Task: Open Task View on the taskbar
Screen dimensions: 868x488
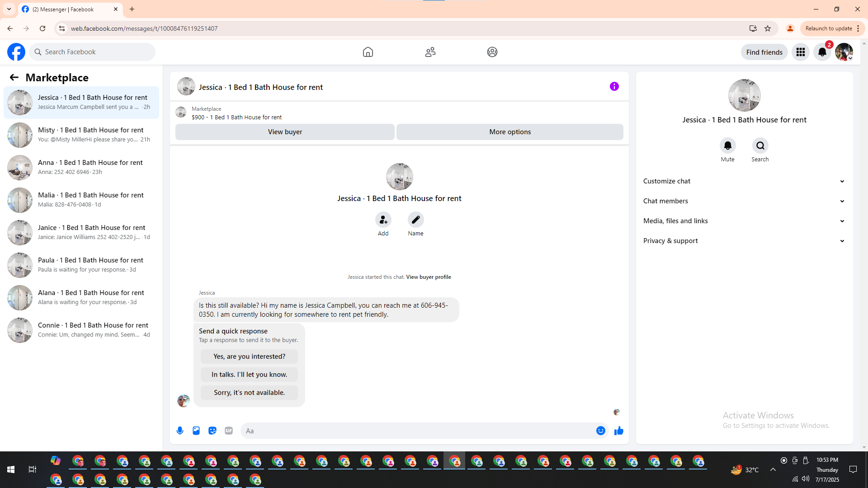Action: [x=33, y=470]
